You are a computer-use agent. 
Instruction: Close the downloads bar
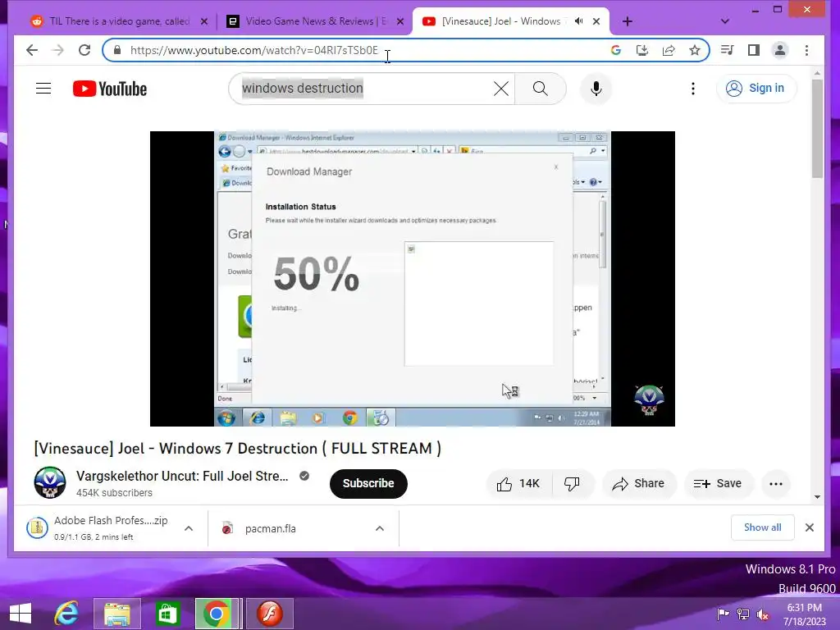tap(810, 527)
